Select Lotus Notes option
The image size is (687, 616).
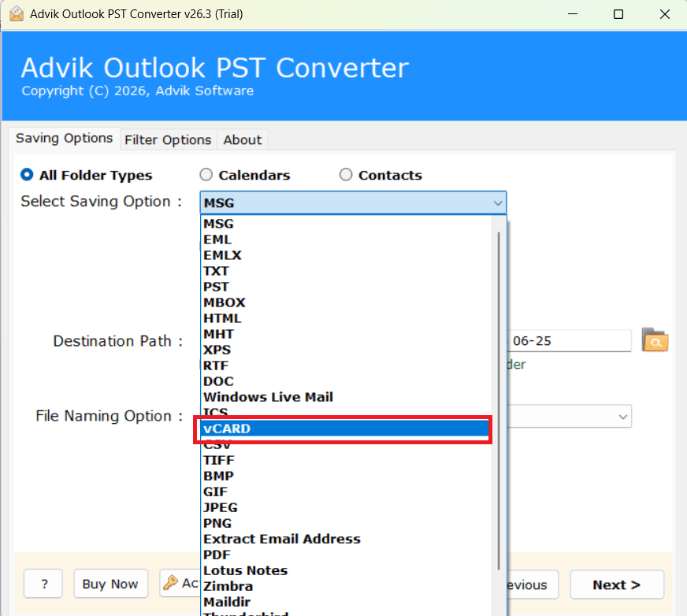point(346,570)
